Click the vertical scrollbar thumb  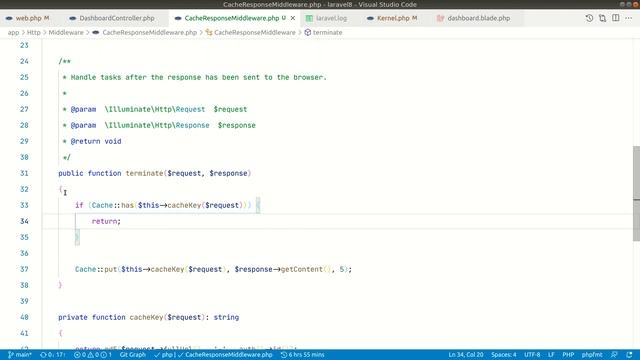(x=636, y=193)
